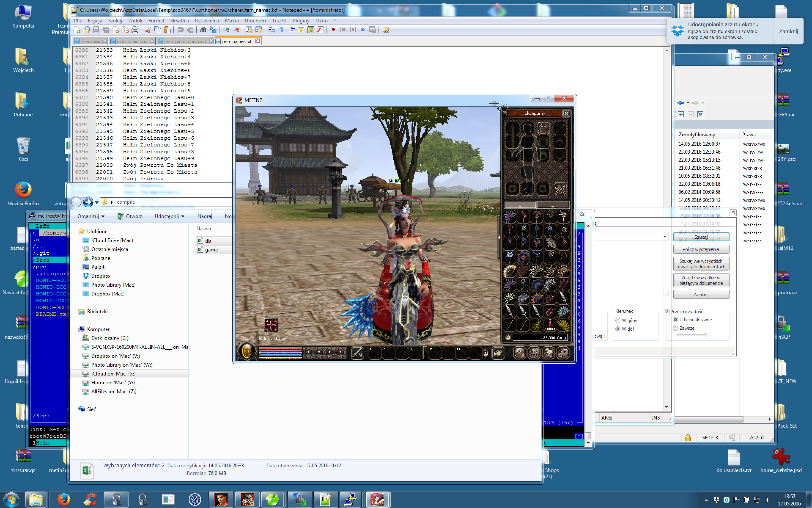Open the Organizuj dropdown in Explorer
The image size is (812, 508).
point(91,216)
